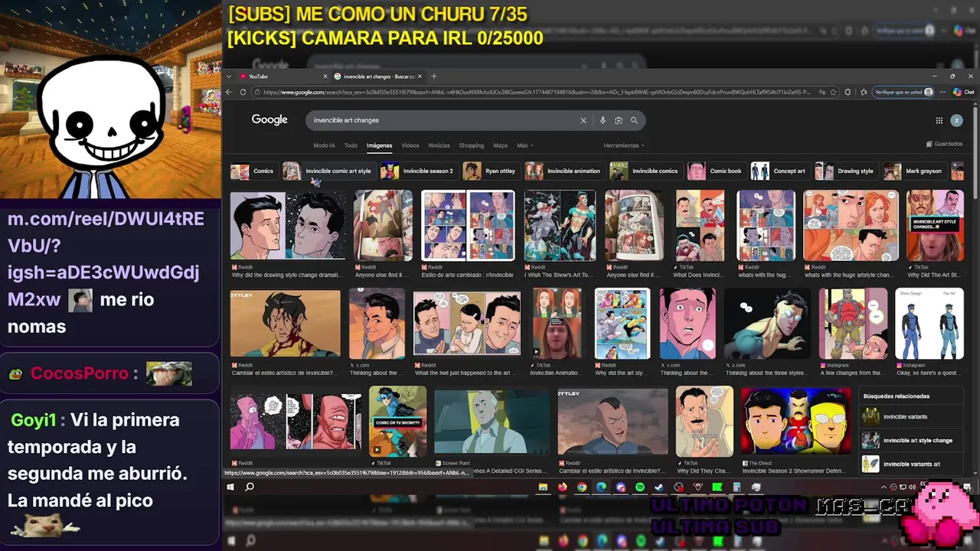Filter by Invincible season 2 chip
980x551 pixels.
[418, 171]
